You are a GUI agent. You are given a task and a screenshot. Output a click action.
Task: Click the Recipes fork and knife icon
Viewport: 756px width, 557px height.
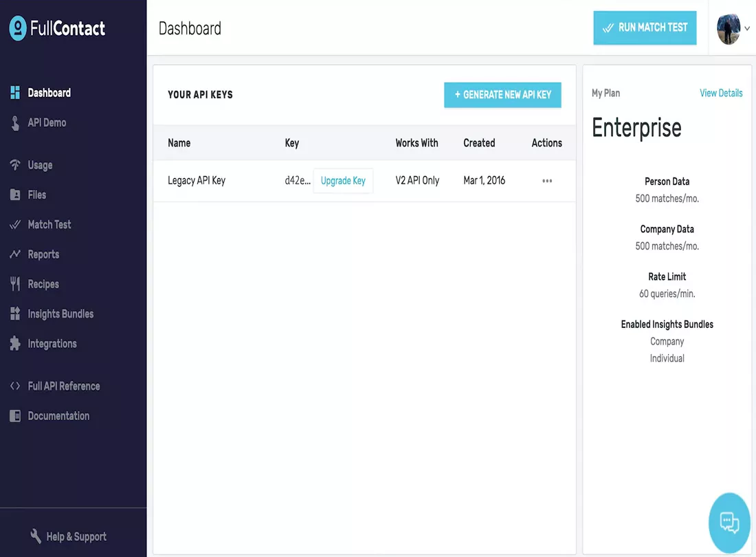pyautogui.click(x=15, y=284)
